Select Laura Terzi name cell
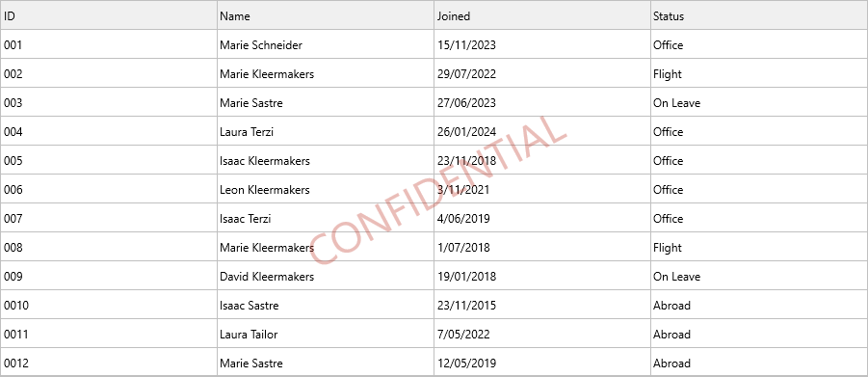The image size is (868, 377). tap(326, 131)
